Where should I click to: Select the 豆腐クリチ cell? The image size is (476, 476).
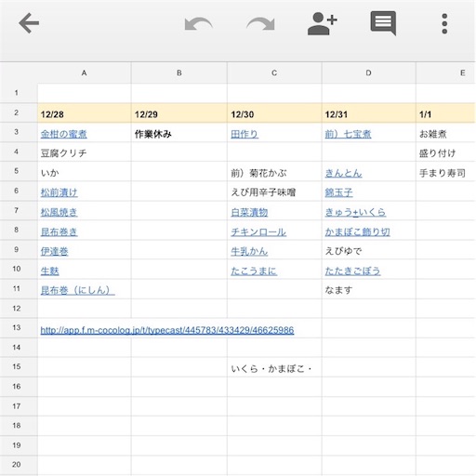coord(85,152)
